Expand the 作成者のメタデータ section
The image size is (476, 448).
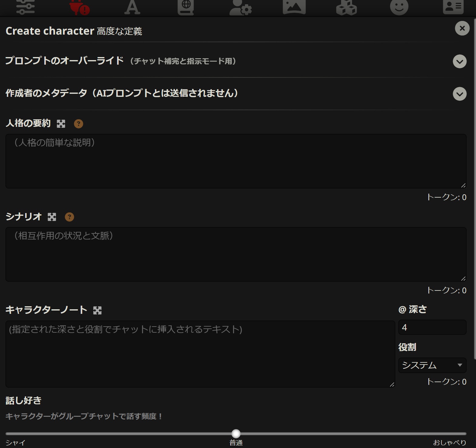(x=460, y=94)
